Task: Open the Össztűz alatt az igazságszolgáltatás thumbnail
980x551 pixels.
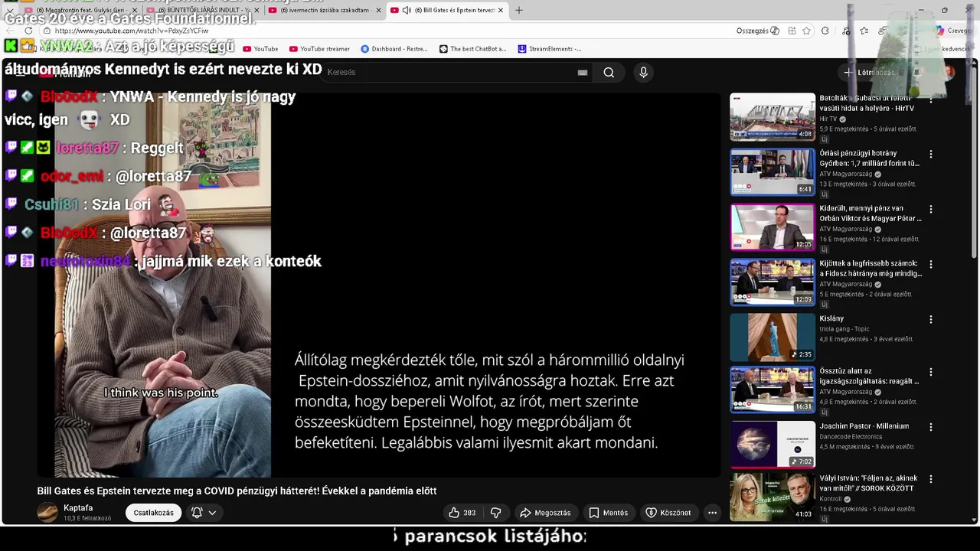Action: (x=773, y=390)
